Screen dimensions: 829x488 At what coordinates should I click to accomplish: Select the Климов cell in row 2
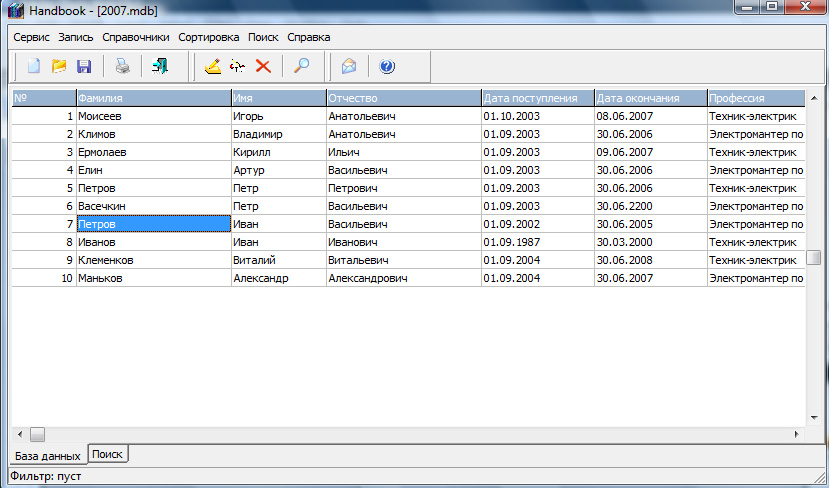pyautogui.click(x=152, y=134)
